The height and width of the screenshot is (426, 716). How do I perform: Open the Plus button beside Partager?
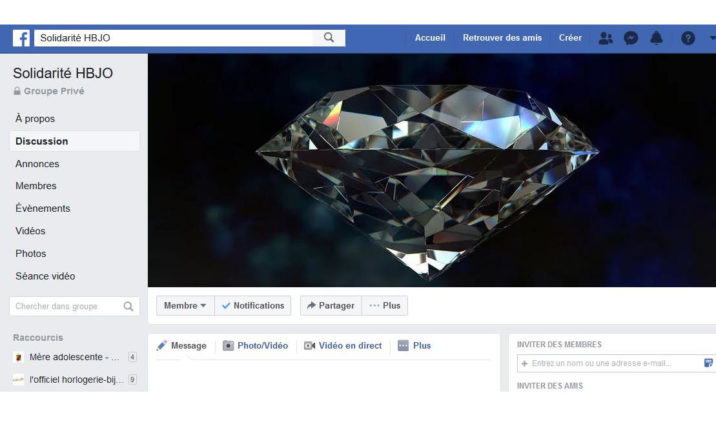385,305
